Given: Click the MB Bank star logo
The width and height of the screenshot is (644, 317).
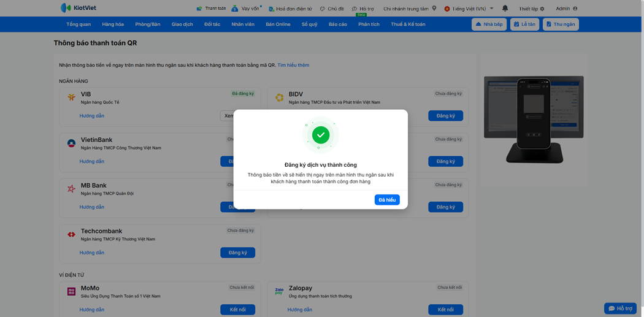Looking at the screenshot, I should [72, 189].
